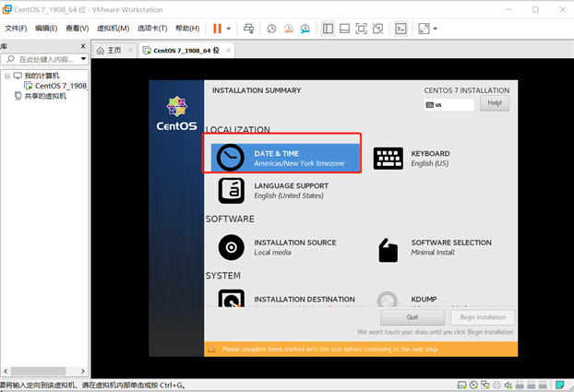574x392 pixels.
Task: Click the software selection package icon
Action: coord(388,250)
